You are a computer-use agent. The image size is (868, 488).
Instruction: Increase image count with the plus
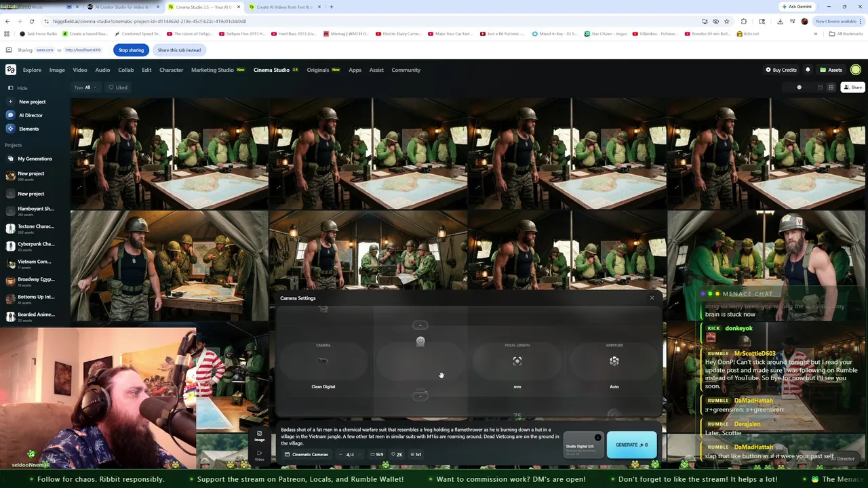click(360, 454)
